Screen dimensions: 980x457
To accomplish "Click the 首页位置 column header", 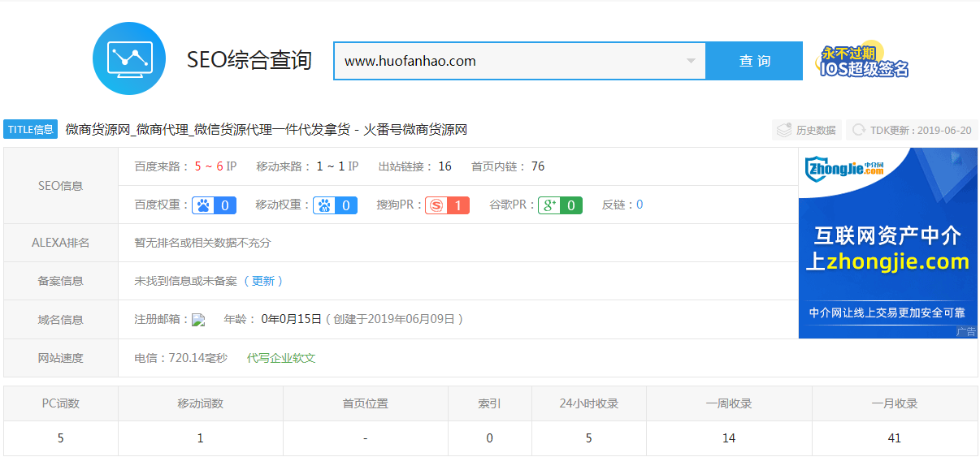I will [x=366, y=403].
